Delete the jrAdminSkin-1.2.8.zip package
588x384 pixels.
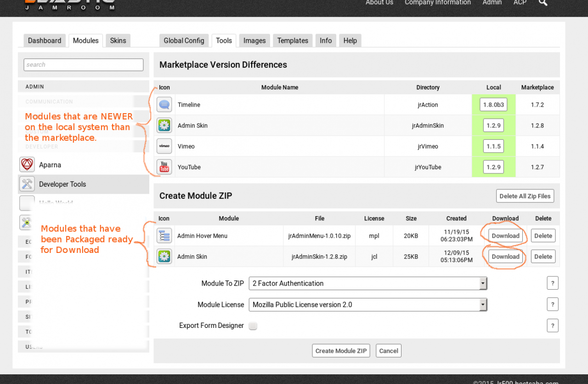[x=543, y=257]
